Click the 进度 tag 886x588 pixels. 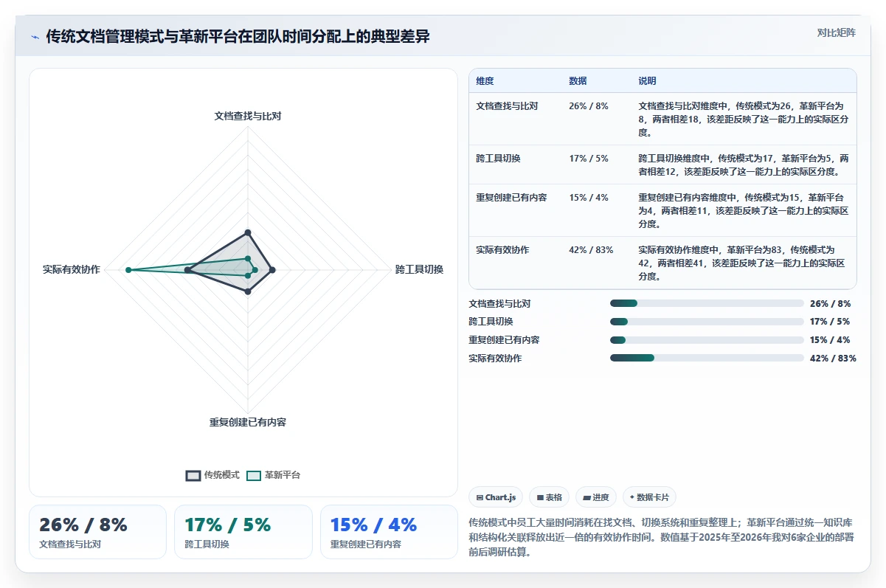596,497
